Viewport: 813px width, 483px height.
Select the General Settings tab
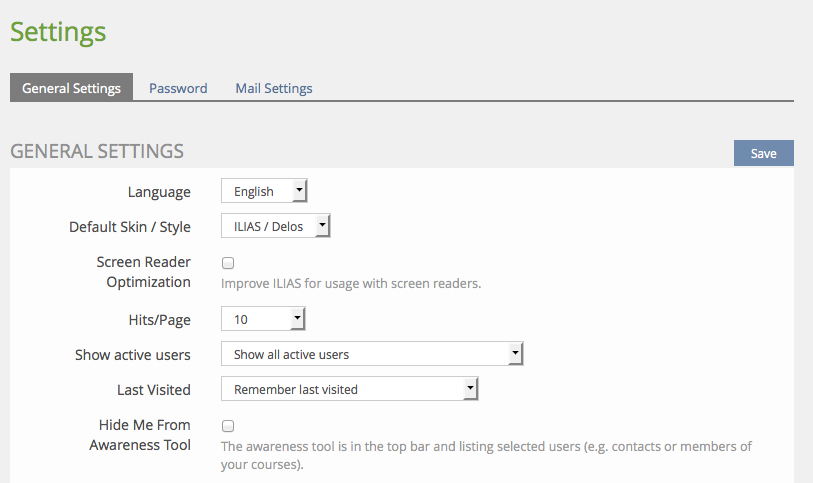point(71,88)
